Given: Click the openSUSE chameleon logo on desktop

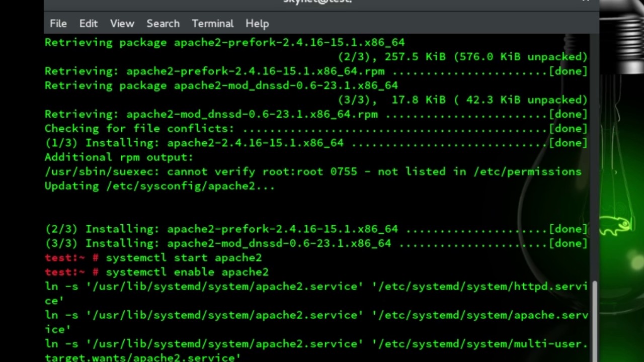Looking at the screenshot, I should click(616, 225).
